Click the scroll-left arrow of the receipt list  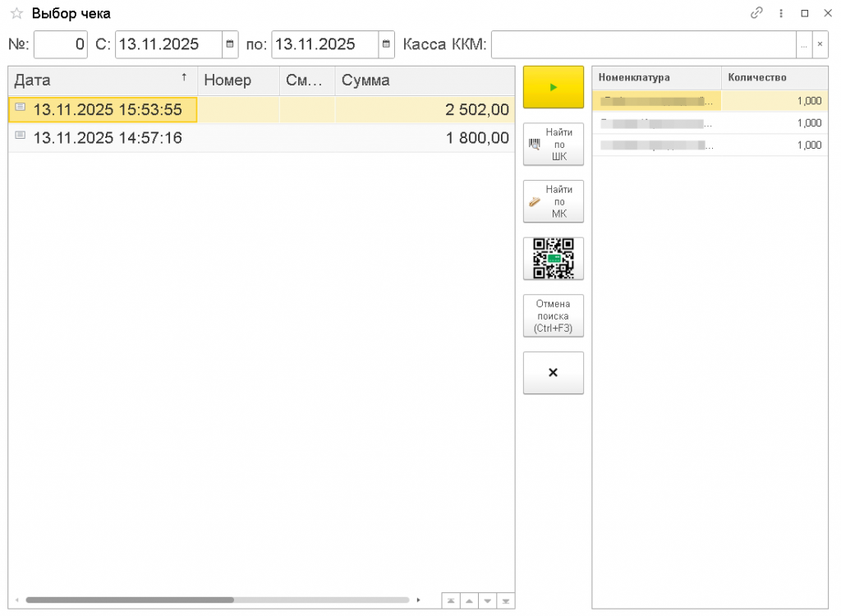17,600
